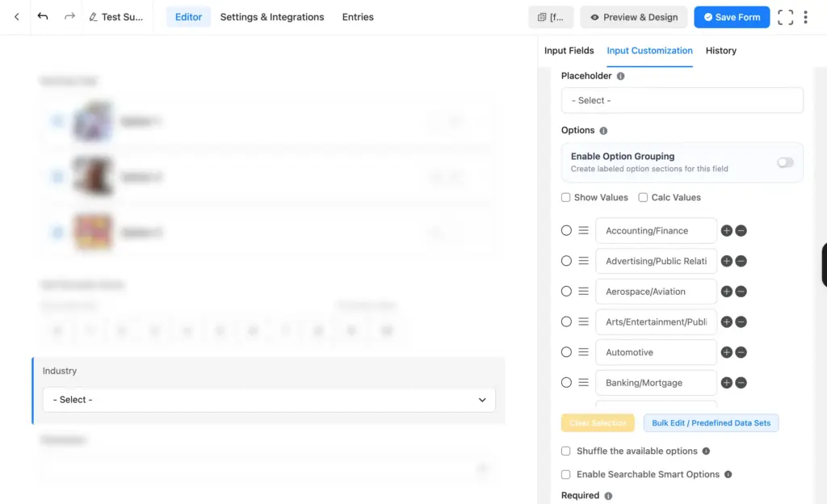The image size is (827, 504).
Task: Add option after Accounting/Finance
Action: [x=726, y=230]
